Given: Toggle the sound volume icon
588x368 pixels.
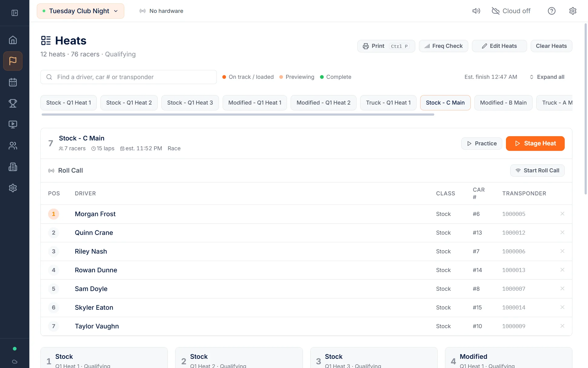Looking at the screenshot, I should 476,11.
